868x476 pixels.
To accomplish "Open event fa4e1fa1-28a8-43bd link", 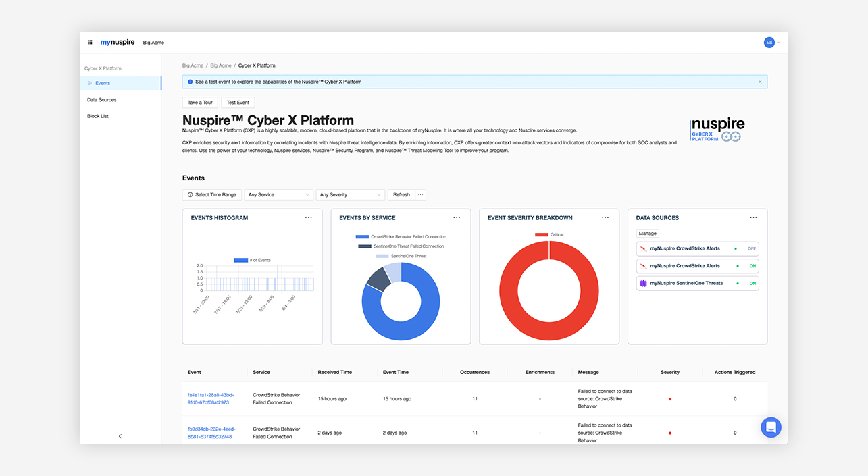I will pyautogui.click(x=211, y=398).
